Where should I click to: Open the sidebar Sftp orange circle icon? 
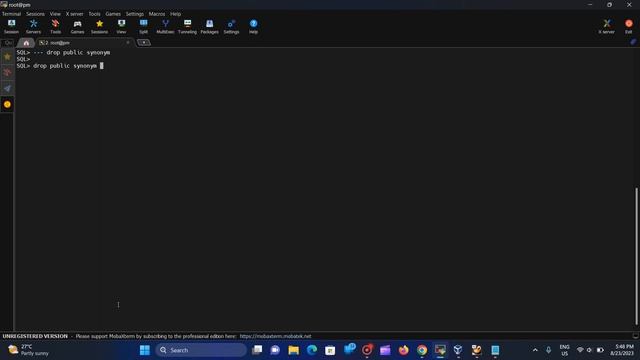point(7,104)
